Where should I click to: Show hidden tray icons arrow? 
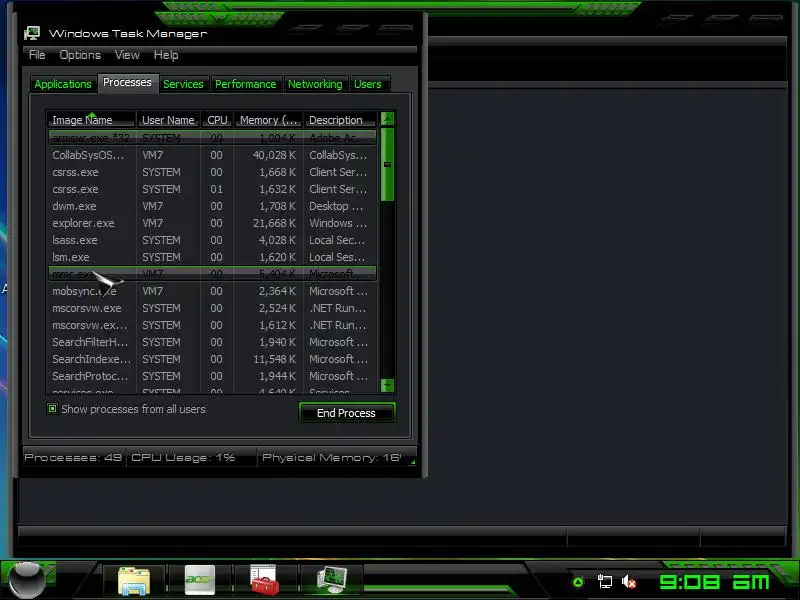click(578, 582)
